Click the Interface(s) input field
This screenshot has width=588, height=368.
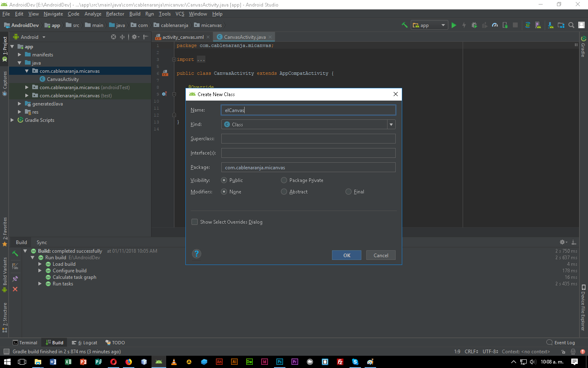(308, 153)
